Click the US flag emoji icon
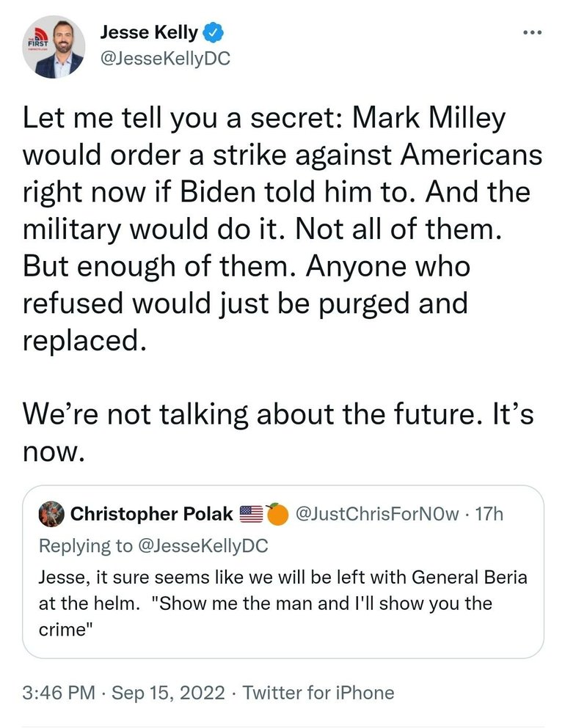565x728 pixels. point(252,514)
